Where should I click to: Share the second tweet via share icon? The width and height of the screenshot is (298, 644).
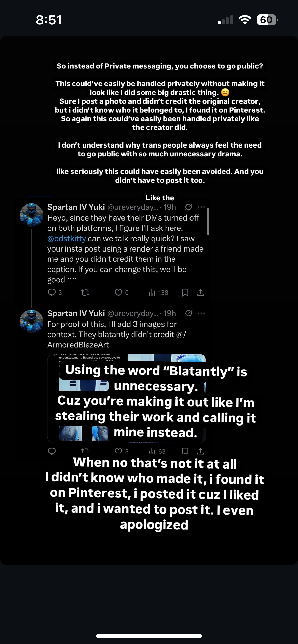(201, 451)
